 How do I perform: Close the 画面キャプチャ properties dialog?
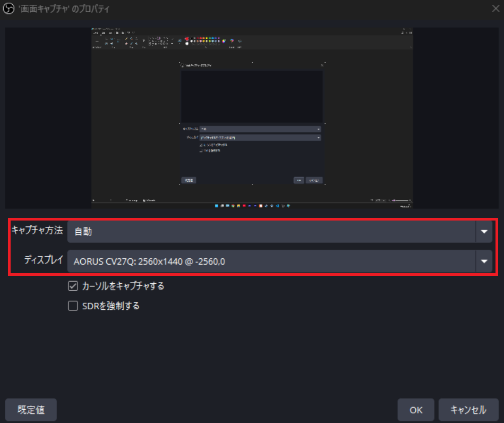tap(495, 9)
